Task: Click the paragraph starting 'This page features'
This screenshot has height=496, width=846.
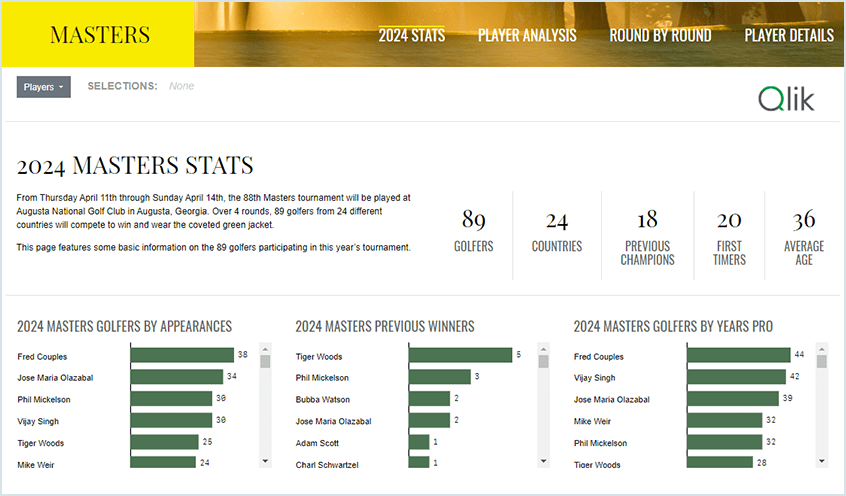Action: tap(214, 247)
